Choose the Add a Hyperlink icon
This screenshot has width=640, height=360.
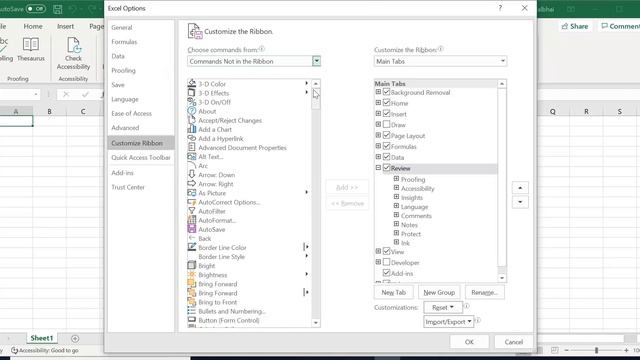point(191,138)
